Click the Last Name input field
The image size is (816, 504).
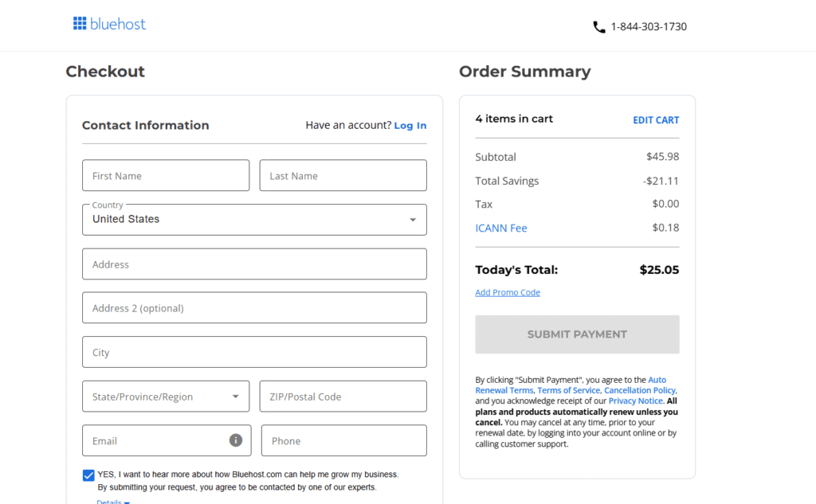pyautogui.click(x=343, y=175)
